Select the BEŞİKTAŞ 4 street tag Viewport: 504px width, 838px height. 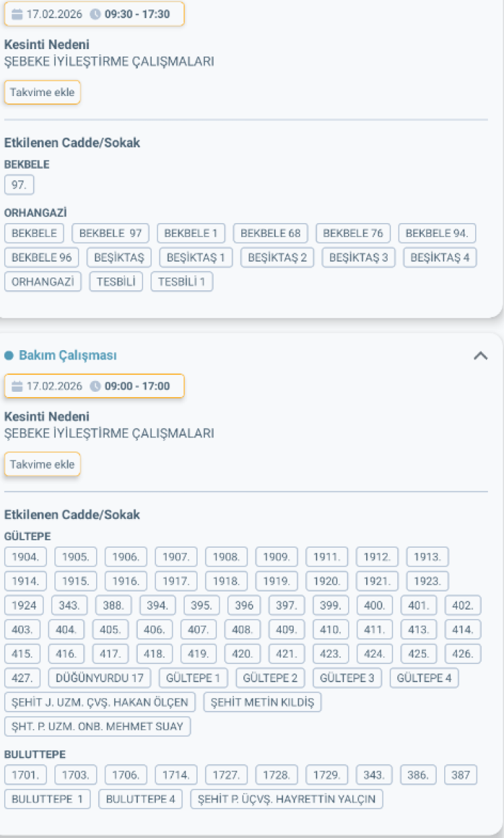pos(439,257)
